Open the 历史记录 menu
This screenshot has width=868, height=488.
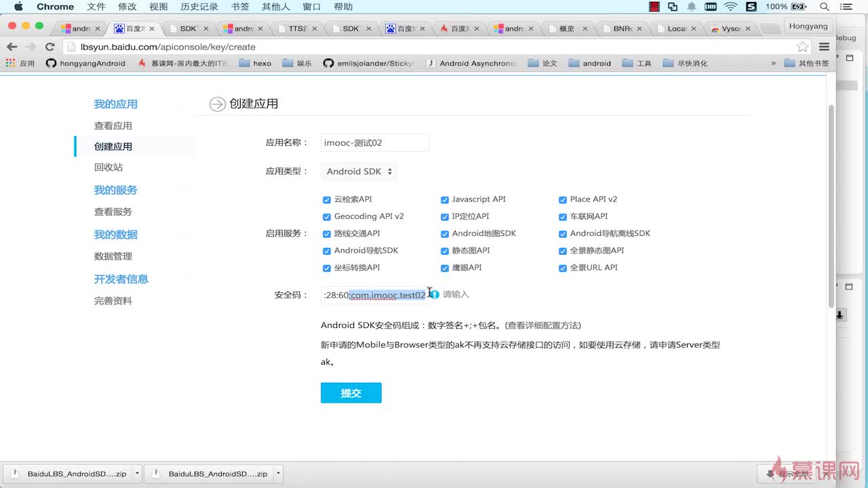pyautogui.click(x=199, y=7)
